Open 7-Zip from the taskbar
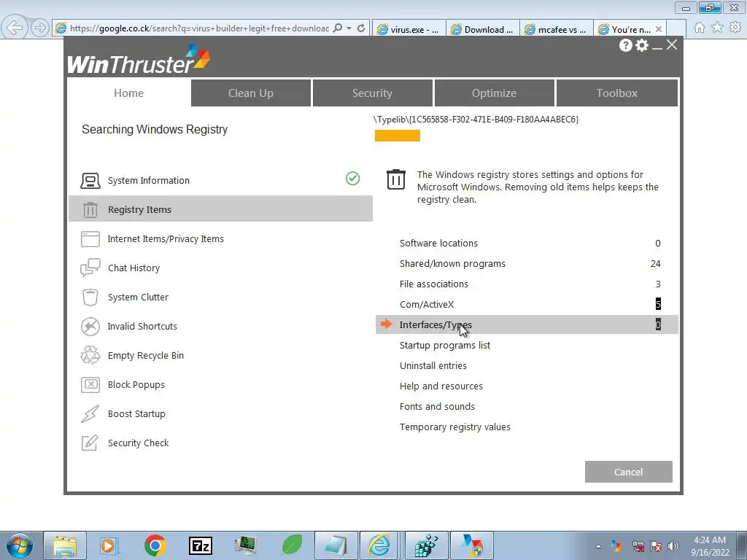747x560 pixels. 200,545
